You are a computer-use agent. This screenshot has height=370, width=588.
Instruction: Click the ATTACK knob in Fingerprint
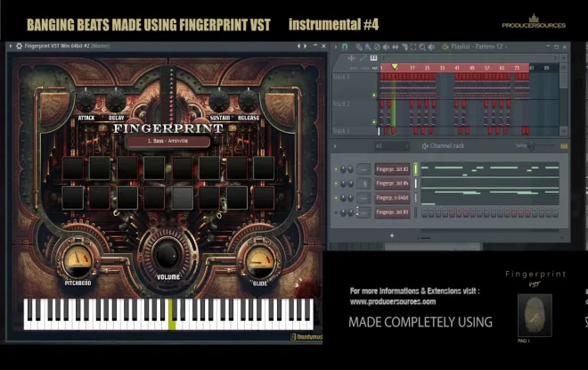pos(86,101)
